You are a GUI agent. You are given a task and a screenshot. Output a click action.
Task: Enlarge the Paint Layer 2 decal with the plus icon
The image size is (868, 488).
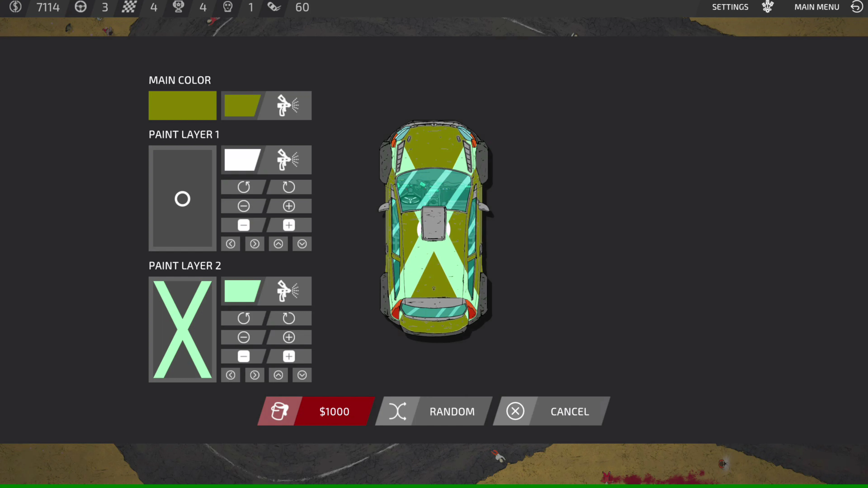tap(289, 337)
